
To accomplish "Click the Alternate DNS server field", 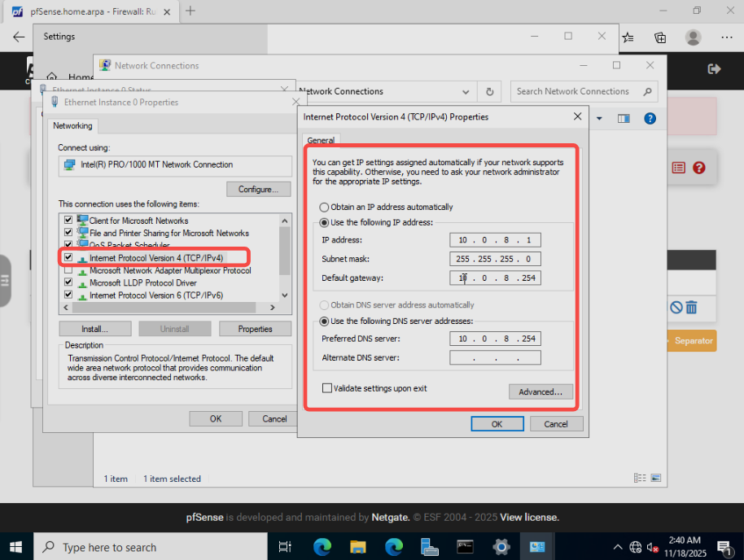I will click(495, 358).
